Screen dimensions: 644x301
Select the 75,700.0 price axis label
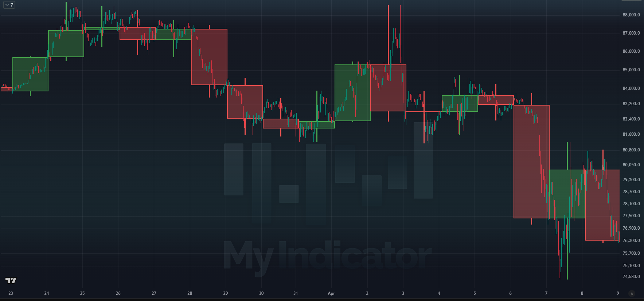(631, 253)
